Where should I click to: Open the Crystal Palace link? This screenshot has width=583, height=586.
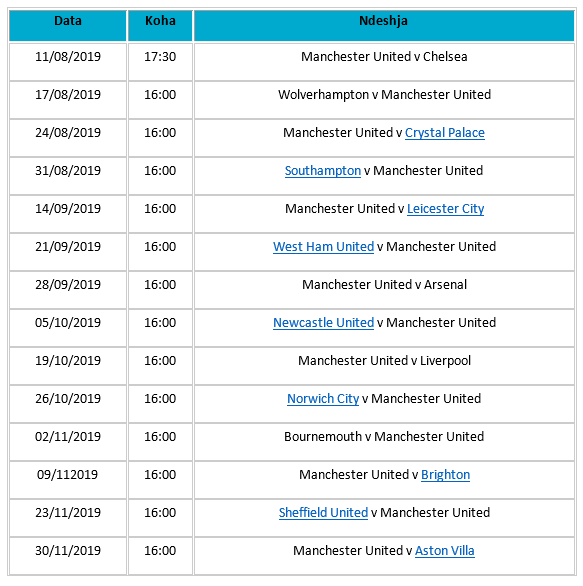click(445, 133)
